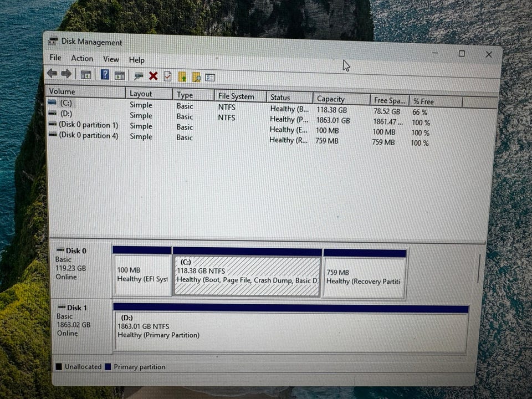Click the toolbar icon left of the red X
This screenshot has width=532, height=399.
pyautogui.click(x=138, y=76)
